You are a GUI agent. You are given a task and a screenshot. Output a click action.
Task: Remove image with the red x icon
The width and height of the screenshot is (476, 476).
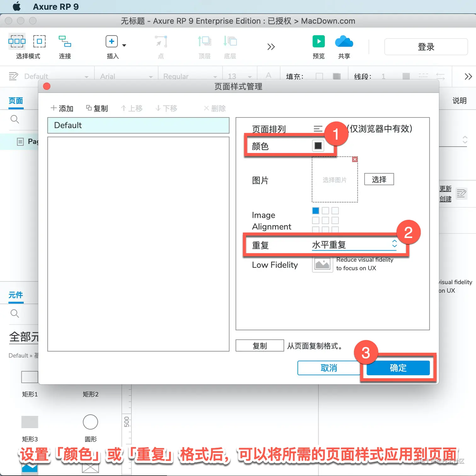pos(355,159)
